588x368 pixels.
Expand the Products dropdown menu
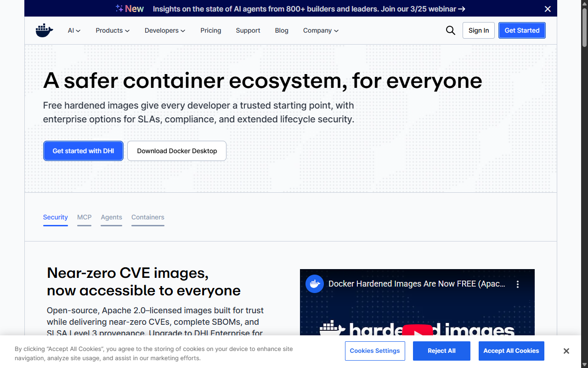point(113,30)
